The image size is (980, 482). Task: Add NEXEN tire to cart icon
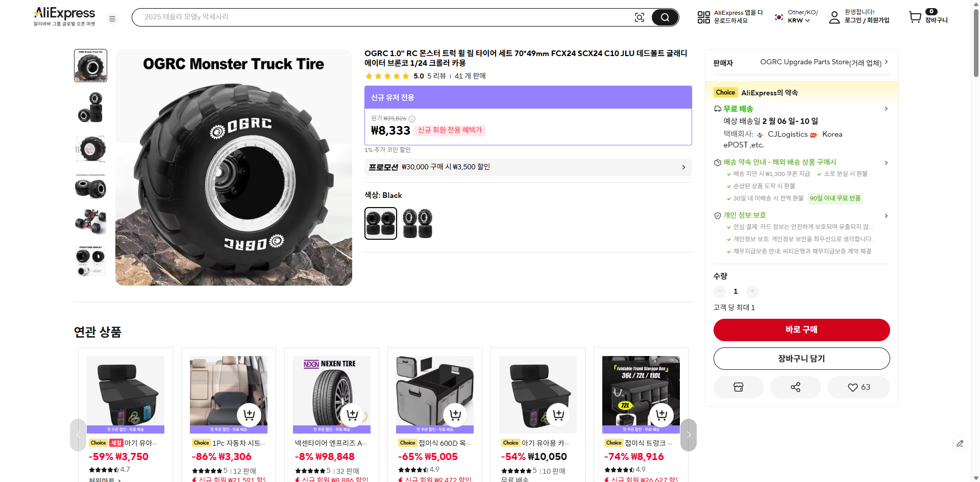pos(352,415)
